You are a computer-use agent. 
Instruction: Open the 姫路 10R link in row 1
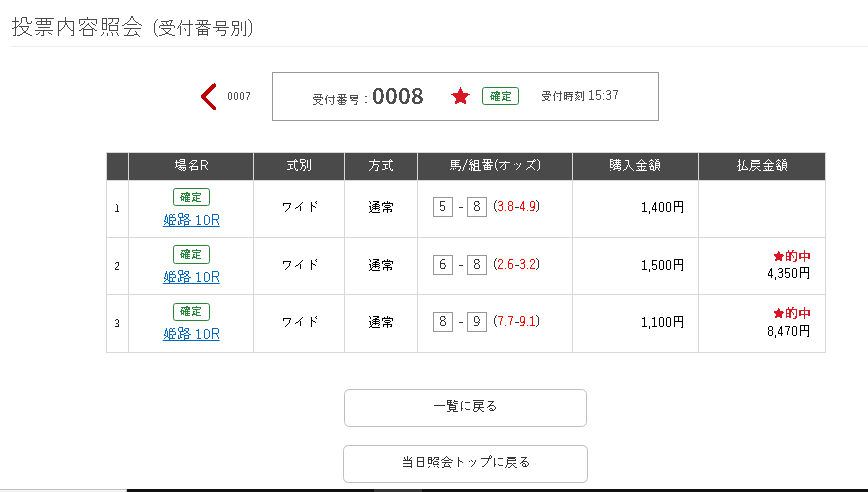coord(191,220)
